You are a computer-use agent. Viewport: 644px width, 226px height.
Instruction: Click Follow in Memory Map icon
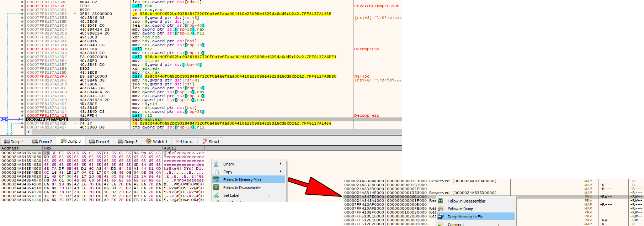pos(216,180)
